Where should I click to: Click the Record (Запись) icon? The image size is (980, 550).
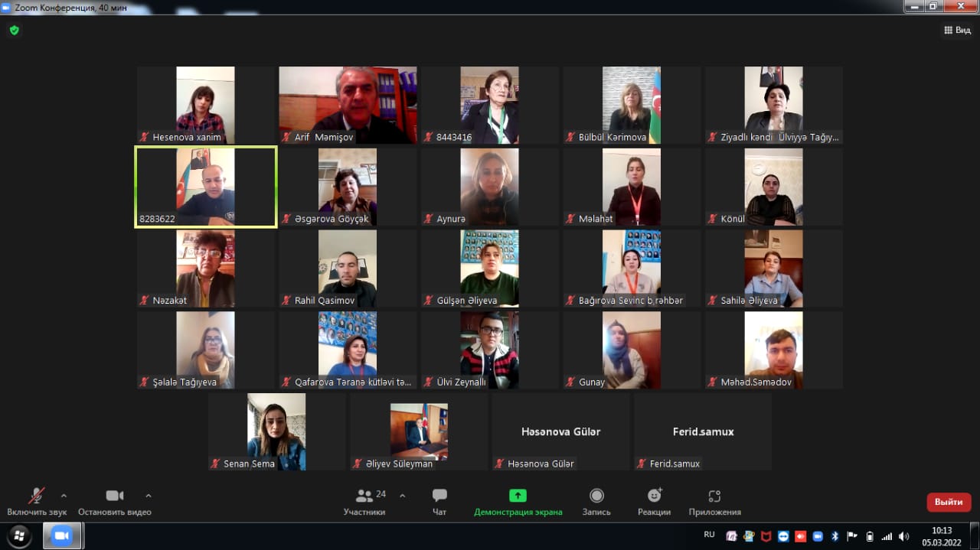596,496
